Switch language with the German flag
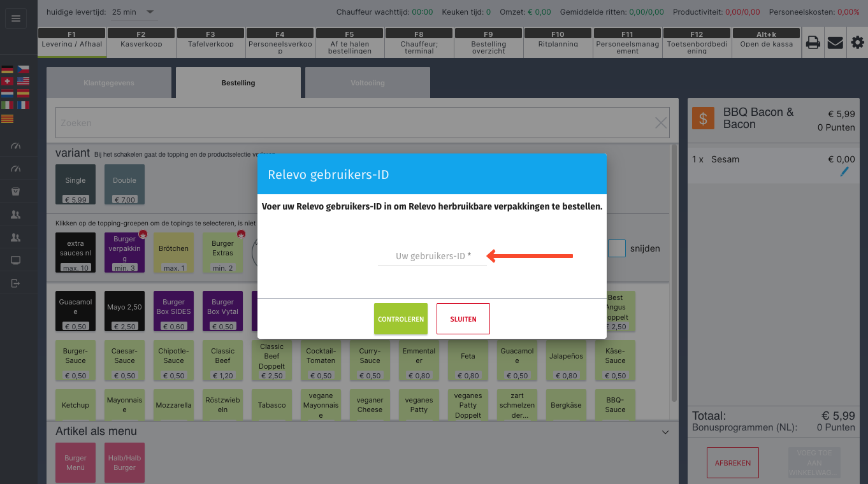Image resolution: width=868 pixels, height=484 pixels. click(8, 69)
